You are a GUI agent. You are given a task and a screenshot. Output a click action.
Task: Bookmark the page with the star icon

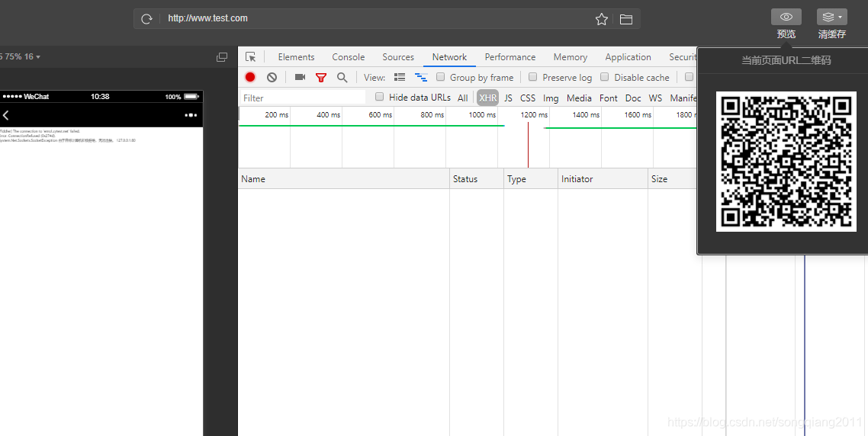[602, 19]
